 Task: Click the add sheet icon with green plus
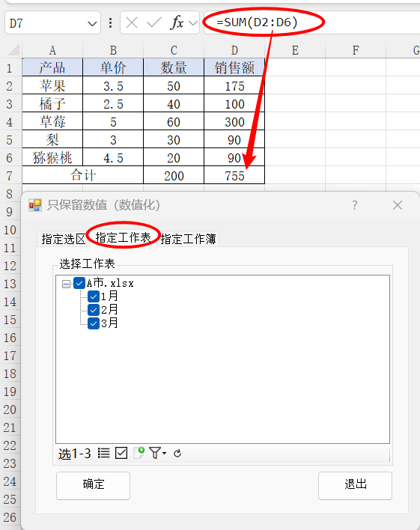coord(139,453)
